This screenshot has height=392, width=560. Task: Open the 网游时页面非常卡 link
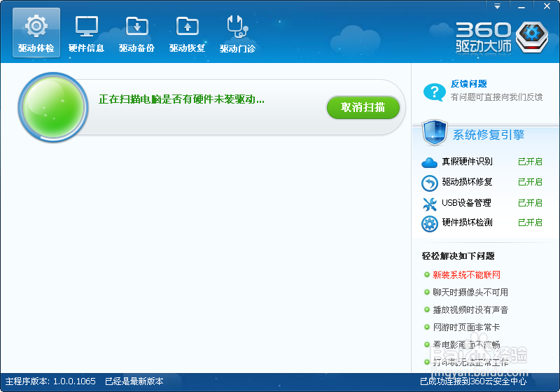click(x=466, y=328)
